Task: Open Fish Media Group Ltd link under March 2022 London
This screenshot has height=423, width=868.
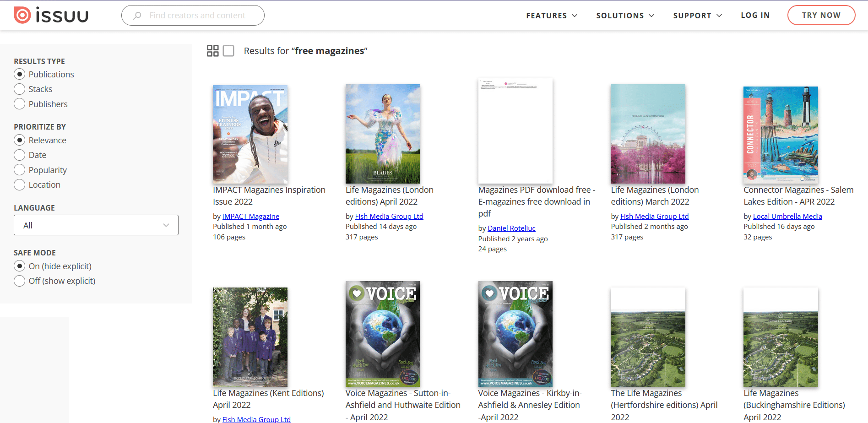Action: click(x=655, y=216)
